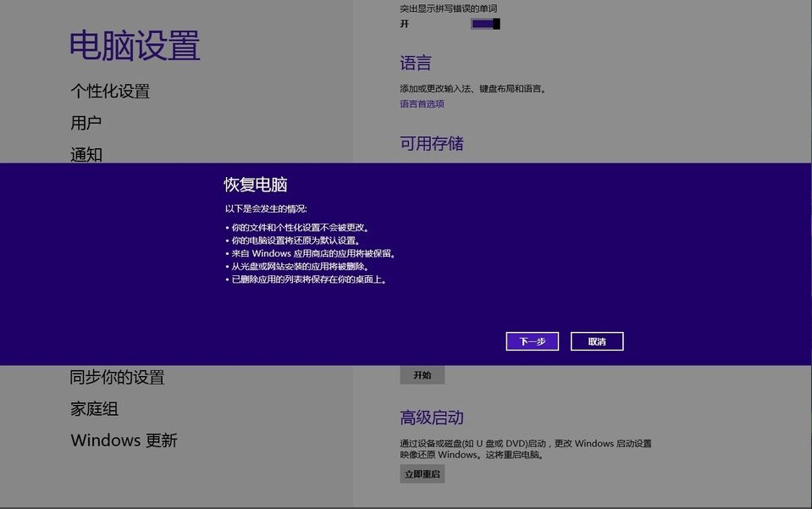Viewport: 812px width, 509px height.
Task: Click the bullet about files and personalization unchanged
Action: [300, 228]
